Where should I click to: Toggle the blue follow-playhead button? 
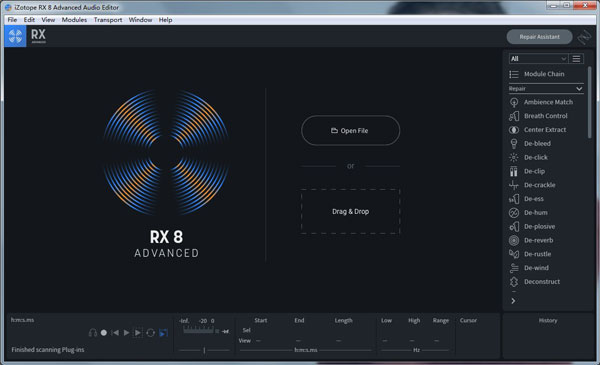coord(163,333)
